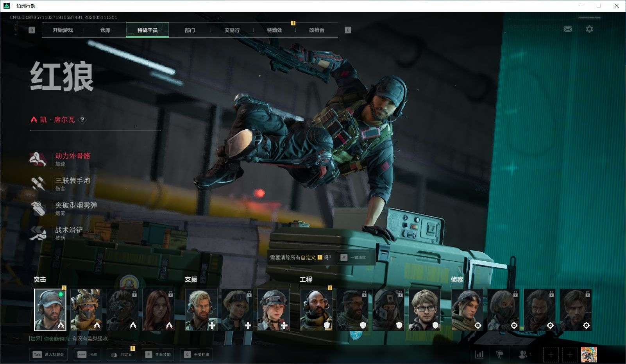Click the 出战 deploy button
The image size is (626, 364).
click(x=88, y=355)
